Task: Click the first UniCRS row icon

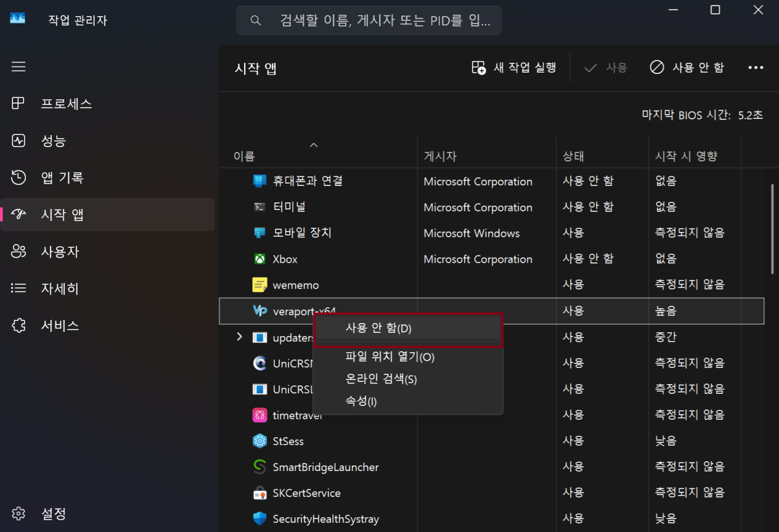Action: pyautogui.click(x=260, y=363)
